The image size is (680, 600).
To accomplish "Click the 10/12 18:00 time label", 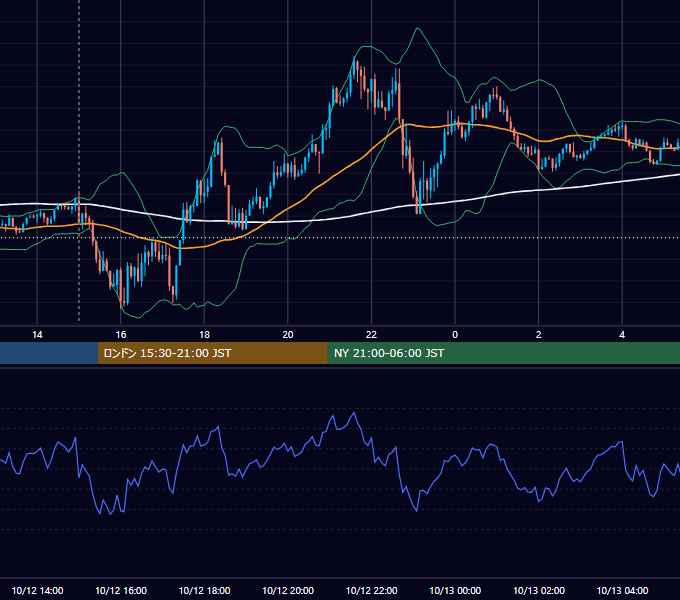I will (204, 590).
